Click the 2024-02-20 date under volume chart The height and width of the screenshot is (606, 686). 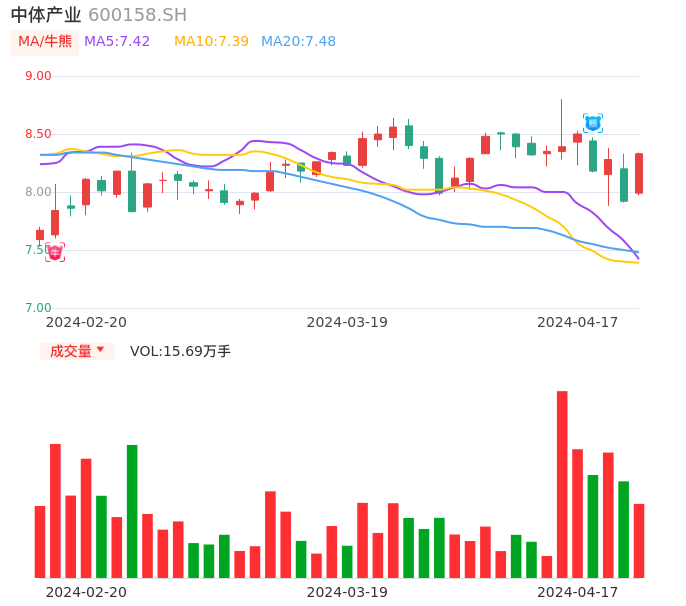(x=86, y=592)
